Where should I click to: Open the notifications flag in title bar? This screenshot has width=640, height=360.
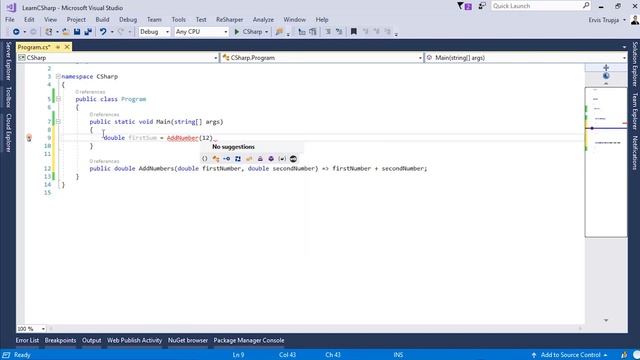click(464, 6)
